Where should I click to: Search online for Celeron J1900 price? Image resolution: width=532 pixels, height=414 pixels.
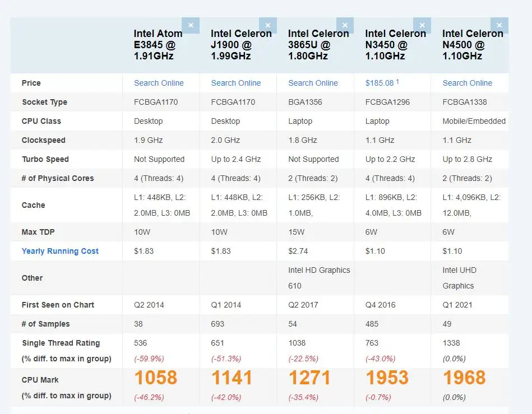(235, 82)
